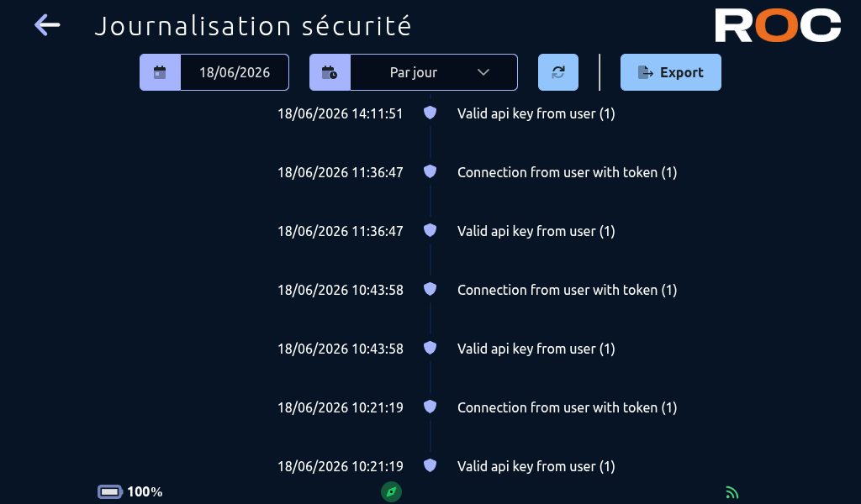
Task: Click the calendar-clock period icon
Action: [x=330, y=72]
